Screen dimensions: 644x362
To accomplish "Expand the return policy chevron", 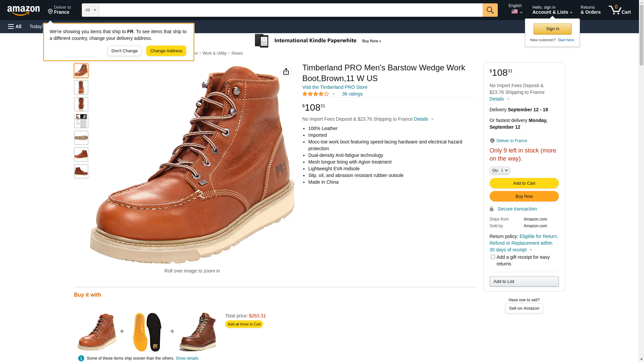I will [x=531, y=250].
